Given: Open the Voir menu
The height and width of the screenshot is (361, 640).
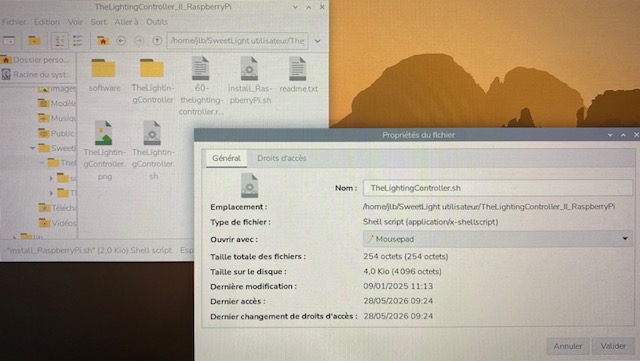Looking at the screenshot, I should (75, 22).
